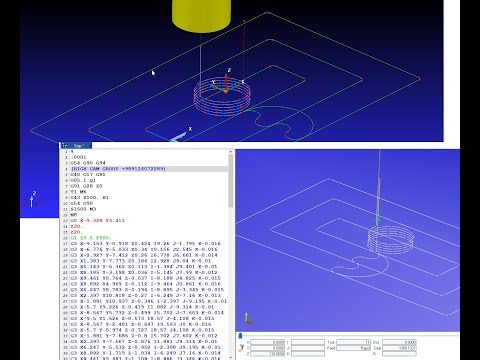Click the Y coordinate field in the backplot panel
Image resolution: width=480 pixels, height=360 pixels.
(268, 348)
